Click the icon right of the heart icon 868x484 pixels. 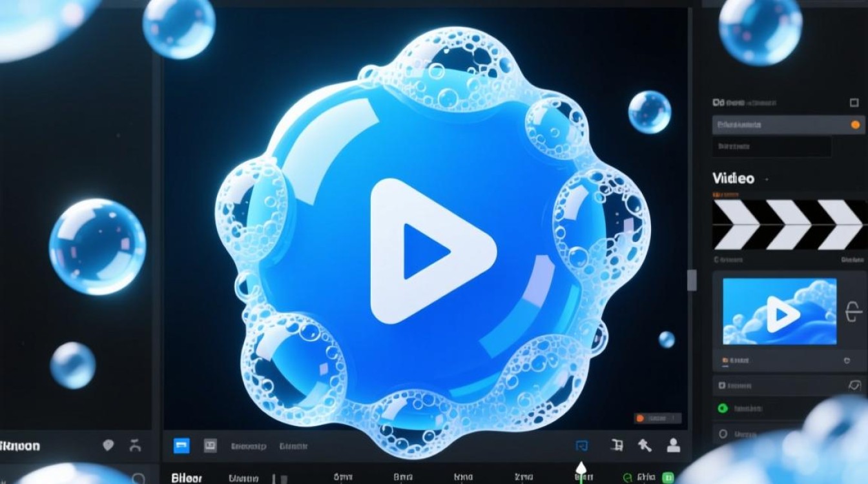(x=135, y=445)
